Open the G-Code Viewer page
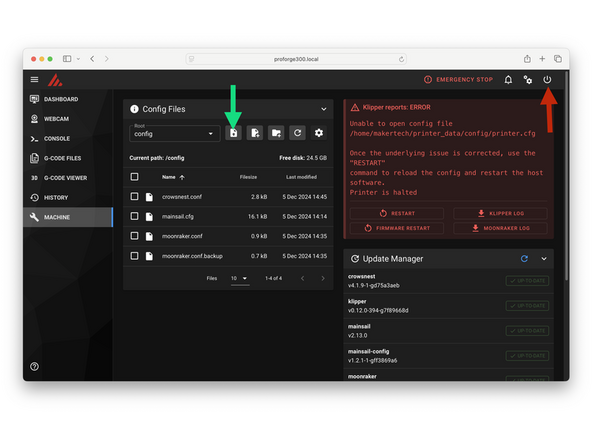The image size is (592, 444). [x=68, y=178]
